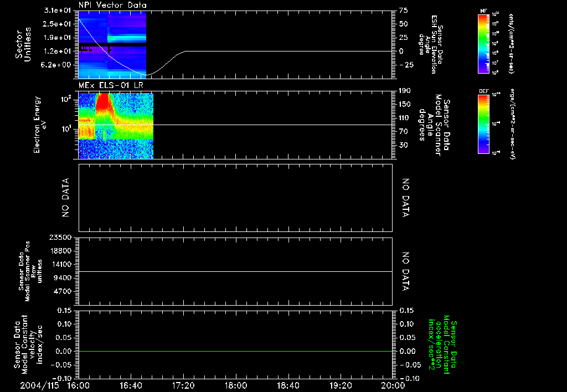Click the "16:40" time axis label
The image size is (567, 392).
[x=131, y=386]
